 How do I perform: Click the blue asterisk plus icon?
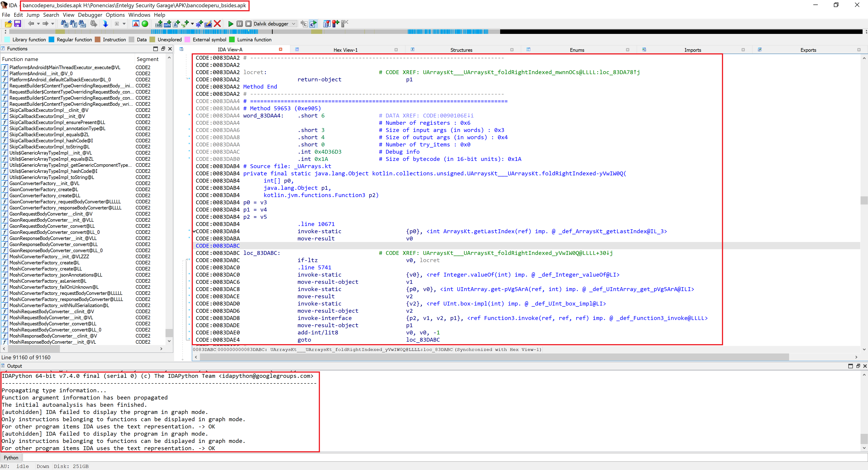pos(199,23)
